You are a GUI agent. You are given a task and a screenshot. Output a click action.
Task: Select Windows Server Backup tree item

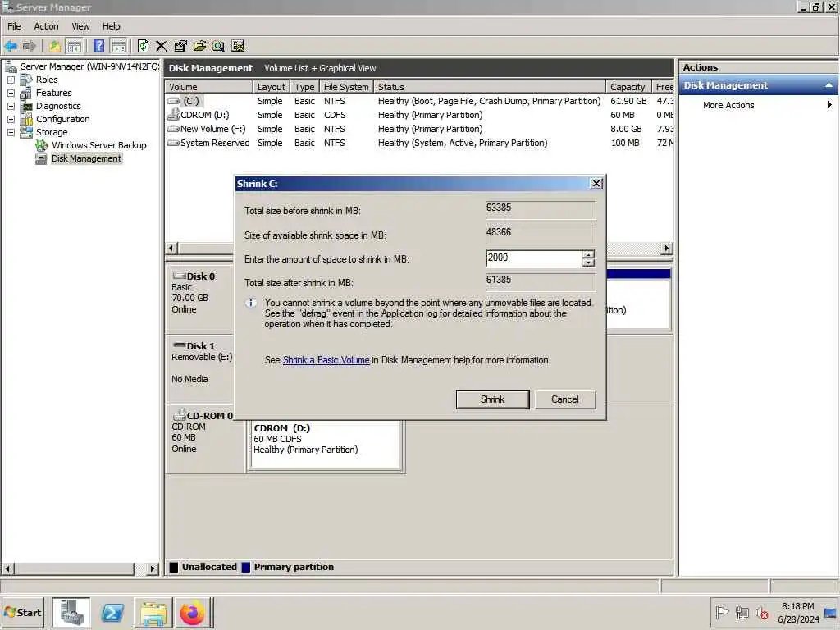(99, 145)
